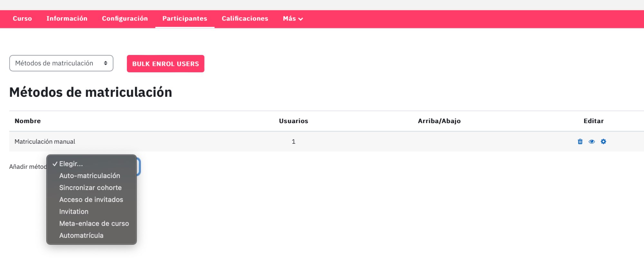This screenshot has height=271, width=644.
Task: Open settings gear for Matriculación manual
Action: pos(603,141)
